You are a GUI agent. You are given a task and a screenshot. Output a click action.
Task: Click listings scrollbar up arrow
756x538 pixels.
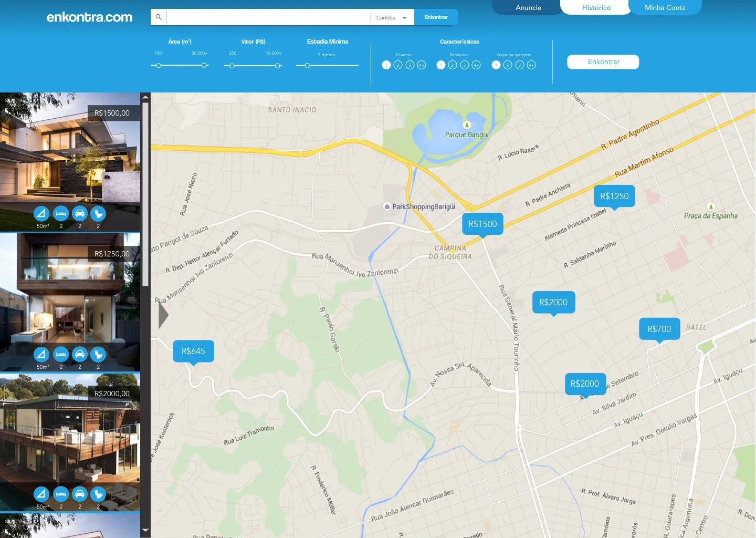tap(145, 97)
